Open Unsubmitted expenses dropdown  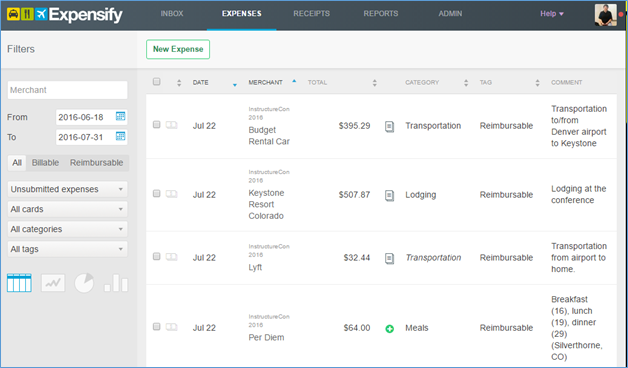coord(67,189)
